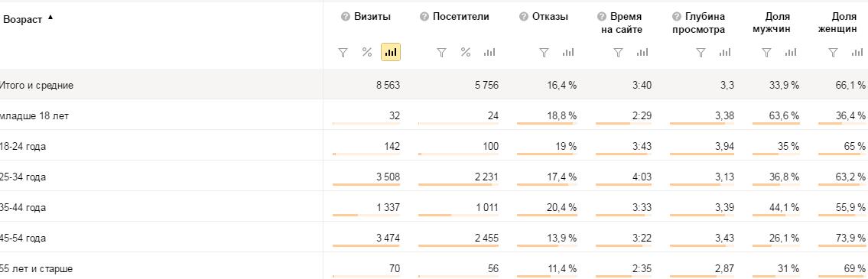
Task: Sort table by Посетители header
Action: [x=461, y=17]
